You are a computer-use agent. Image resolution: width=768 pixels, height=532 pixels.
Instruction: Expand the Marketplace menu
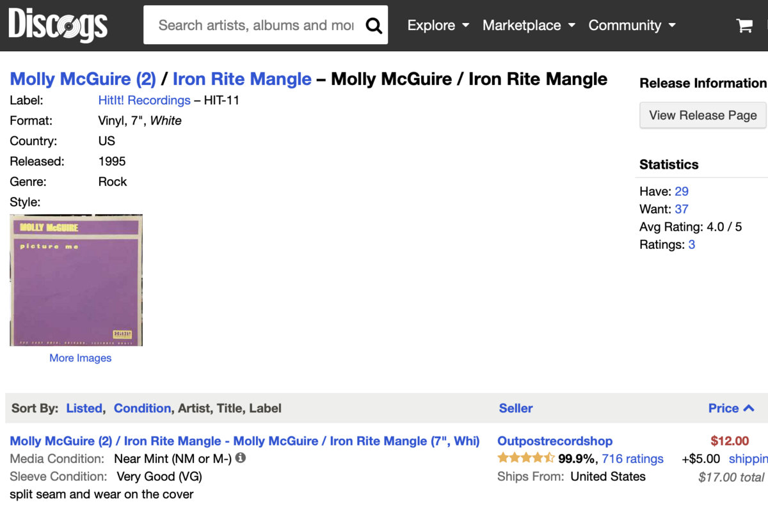click(529, 26)
